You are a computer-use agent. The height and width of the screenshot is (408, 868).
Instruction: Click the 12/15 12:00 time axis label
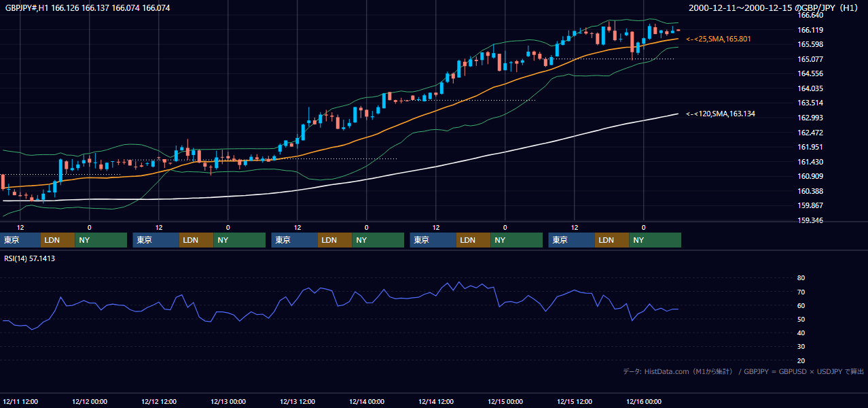575,401
